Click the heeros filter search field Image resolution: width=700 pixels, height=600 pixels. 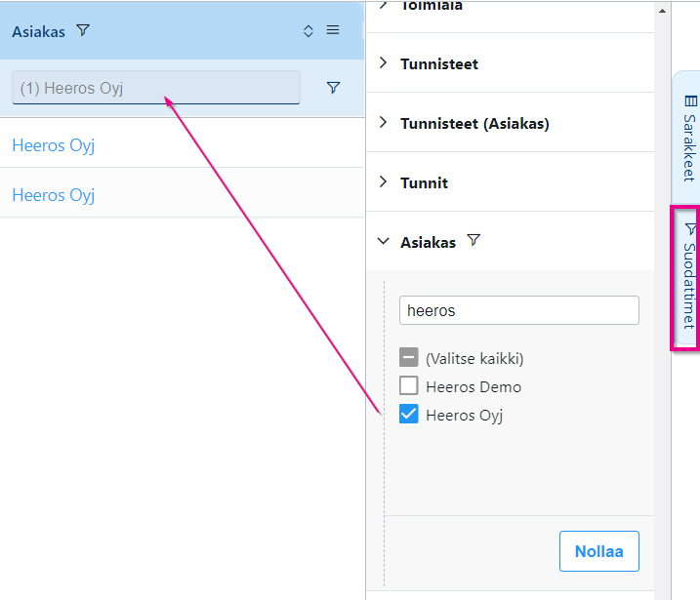pyautogui.click(x=519, y=310)
